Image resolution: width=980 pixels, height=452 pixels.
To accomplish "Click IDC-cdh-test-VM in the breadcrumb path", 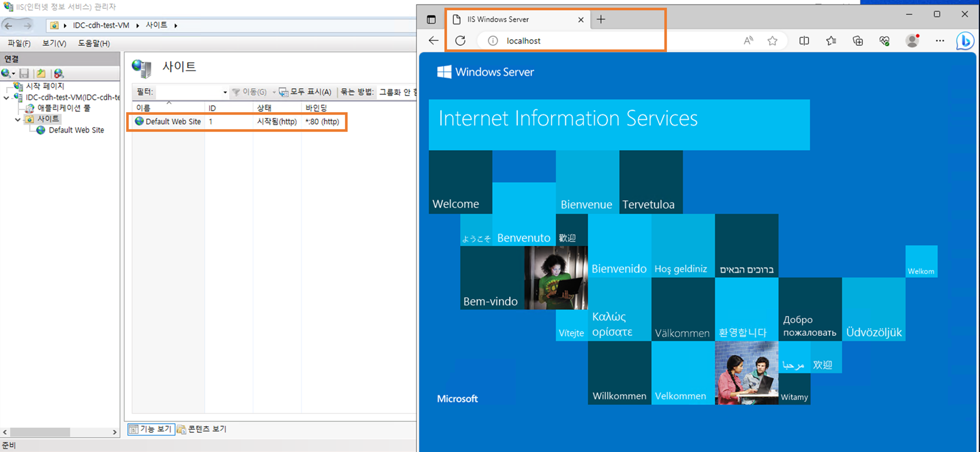I will 101,25.
